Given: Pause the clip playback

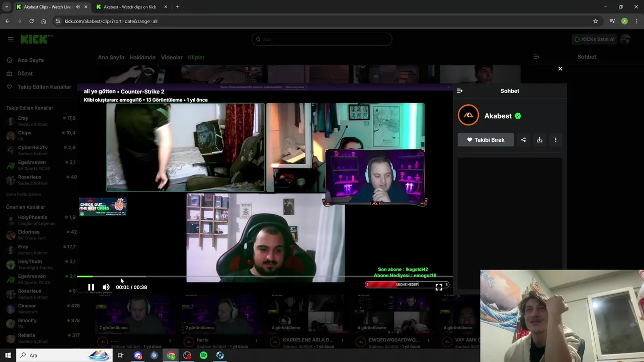Looking at the screenshot, I should click(x=91, y=287).
